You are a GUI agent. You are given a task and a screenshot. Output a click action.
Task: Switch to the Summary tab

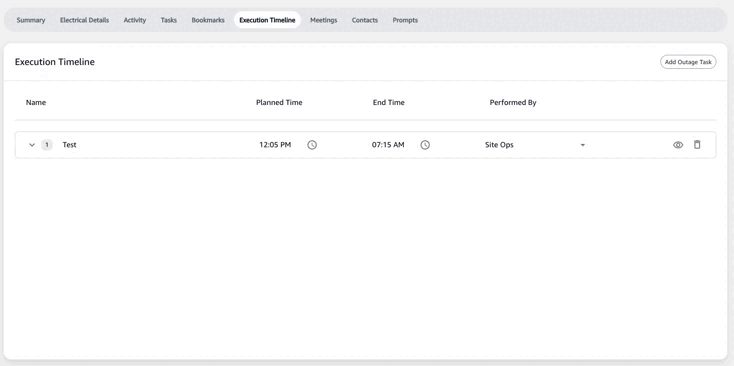coord(31,20)
